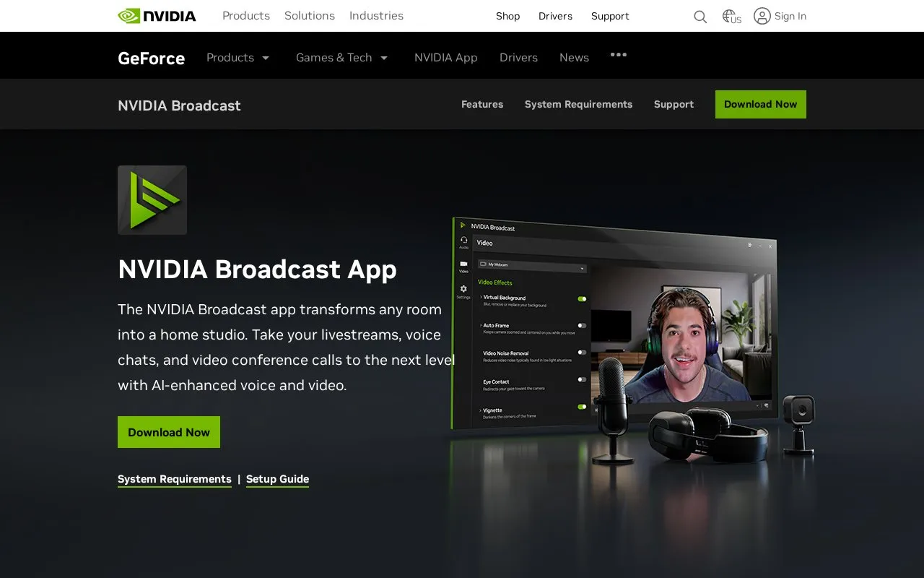The image size is (924, 578).
Task: Click GeForce brand link
Action: click(151, 59)
